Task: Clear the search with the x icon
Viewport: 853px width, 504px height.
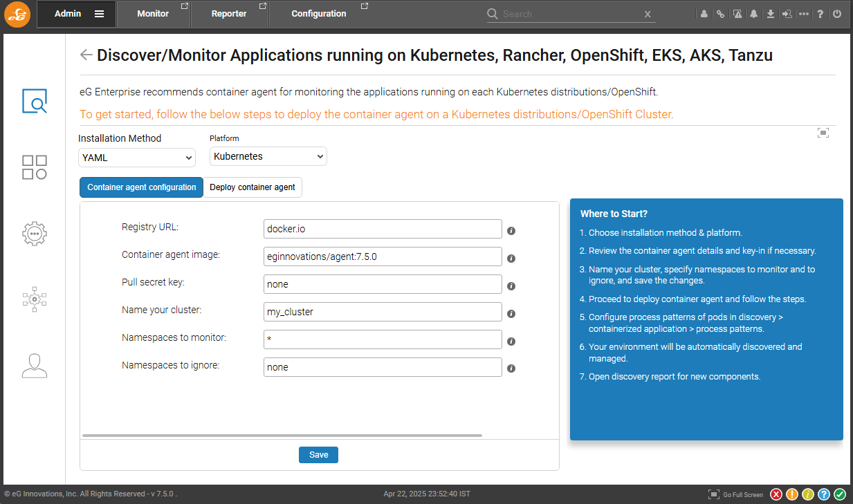Action: point(648,15)
